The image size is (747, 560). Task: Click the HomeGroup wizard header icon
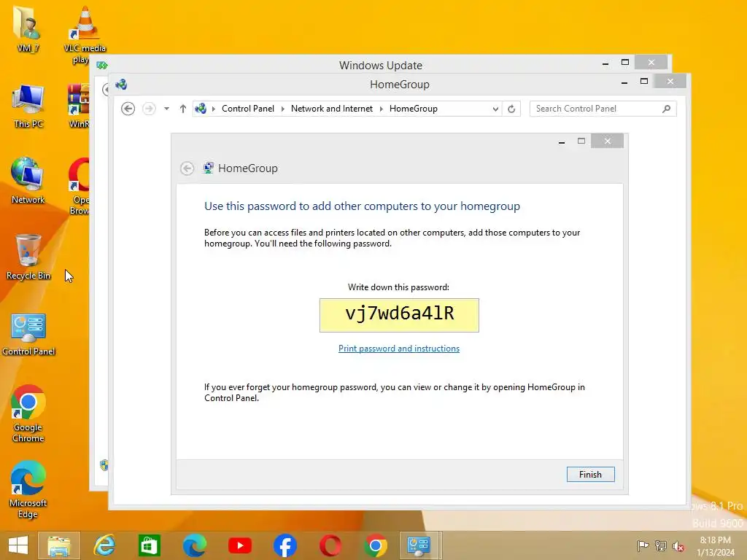click(x=208, y=168)
